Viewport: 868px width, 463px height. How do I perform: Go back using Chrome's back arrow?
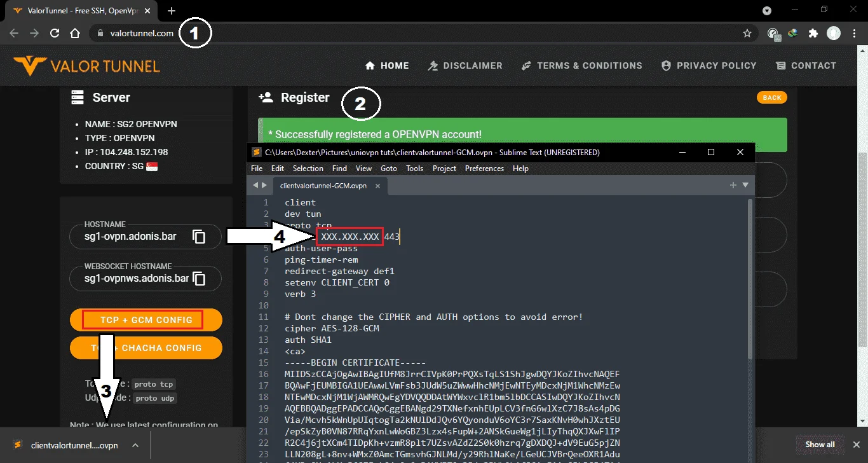click(14, 34)
